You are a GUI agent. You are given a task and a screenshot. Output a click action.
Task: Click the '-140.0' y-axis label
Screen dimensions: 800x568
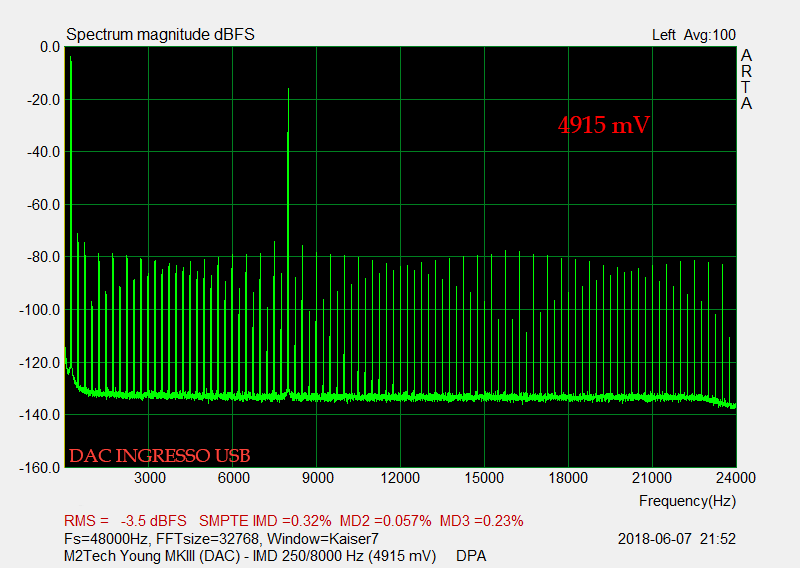pyautogui.click(x=40, y=415)
